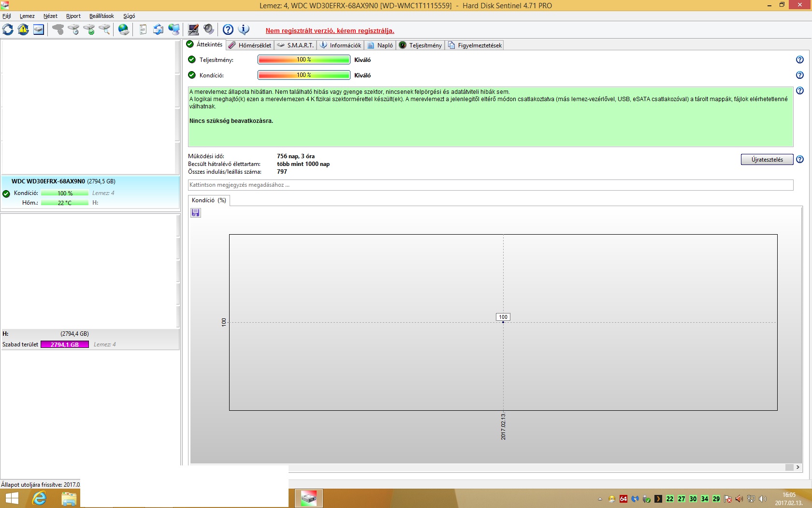Switch to the Figyelmeztetések tab
Screen dimensions: 812x508
point(475,45)
